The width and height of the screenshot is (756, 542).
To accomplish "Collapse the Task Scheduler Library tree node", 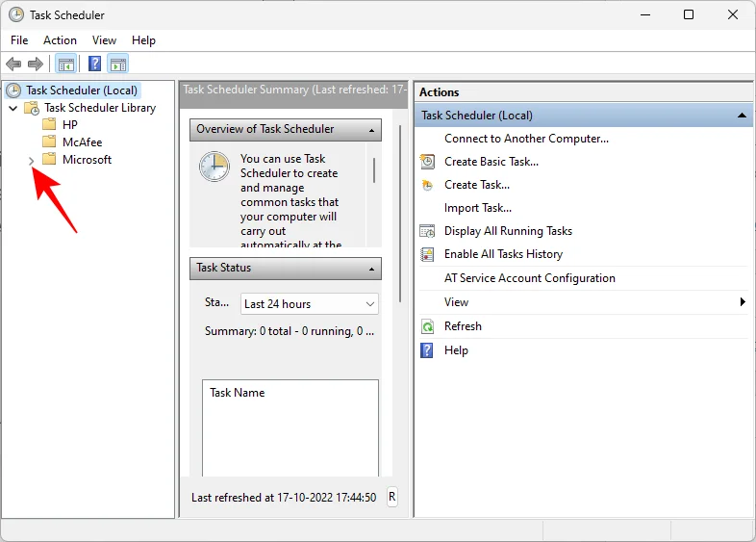I will 13,108.
